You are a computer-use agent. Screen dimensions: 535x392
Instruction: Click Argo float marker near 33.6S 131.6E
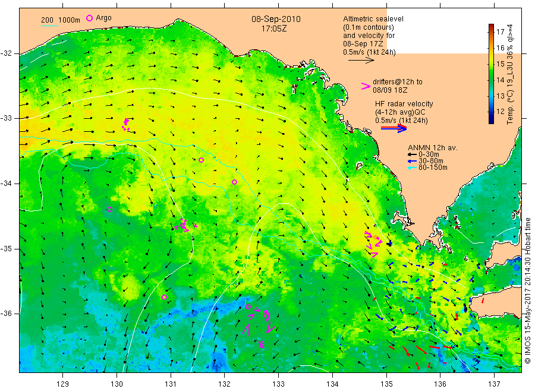(202, 160)
